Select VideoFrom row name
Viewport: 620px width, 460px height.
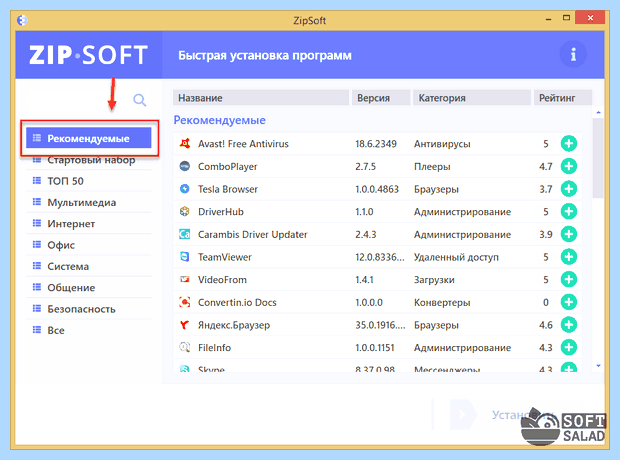222,280
